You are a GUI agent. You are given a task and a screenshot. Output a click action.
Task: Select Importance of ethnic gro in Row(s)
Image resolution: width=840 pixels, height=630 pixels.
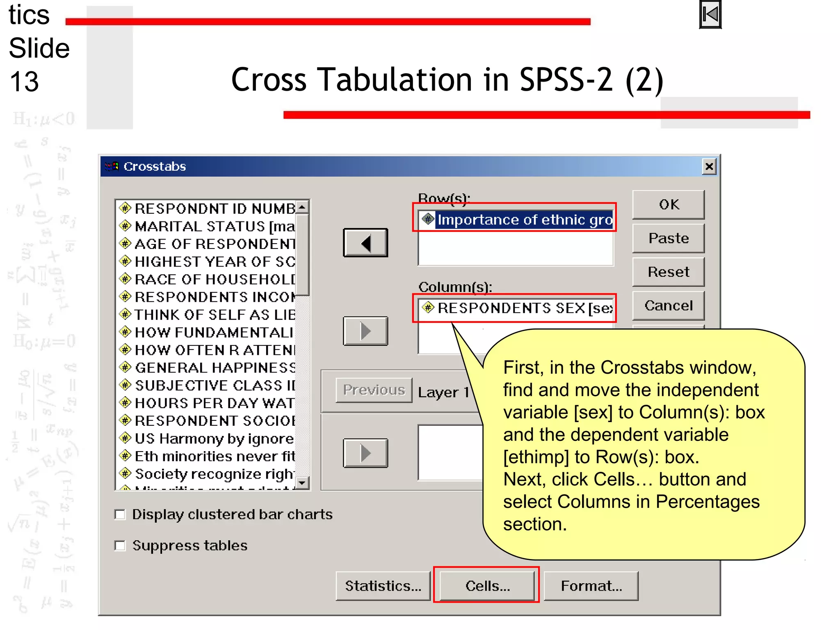click(516, 219)
